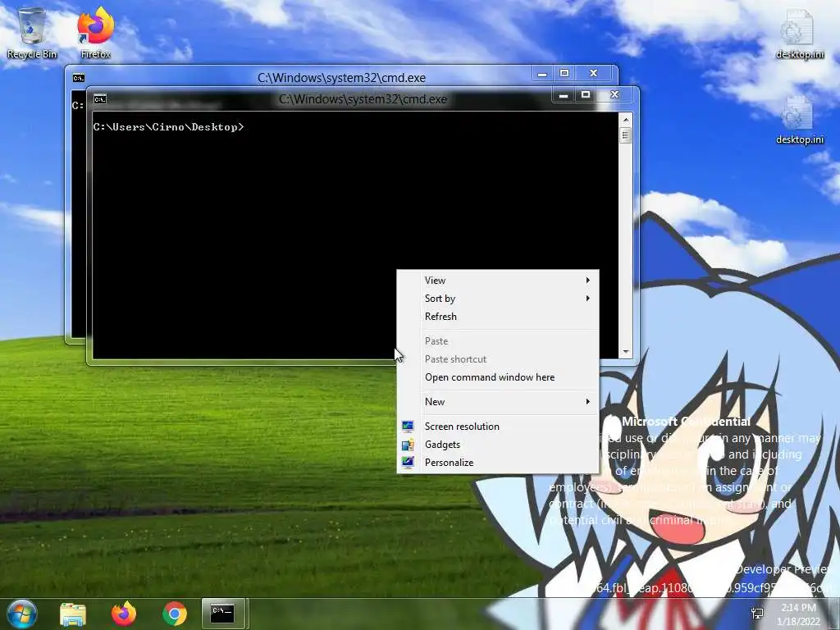The width and height of the screenshot is (840, 630).
Task: Expand the Sort by submenu
Action: click(498, 299)
